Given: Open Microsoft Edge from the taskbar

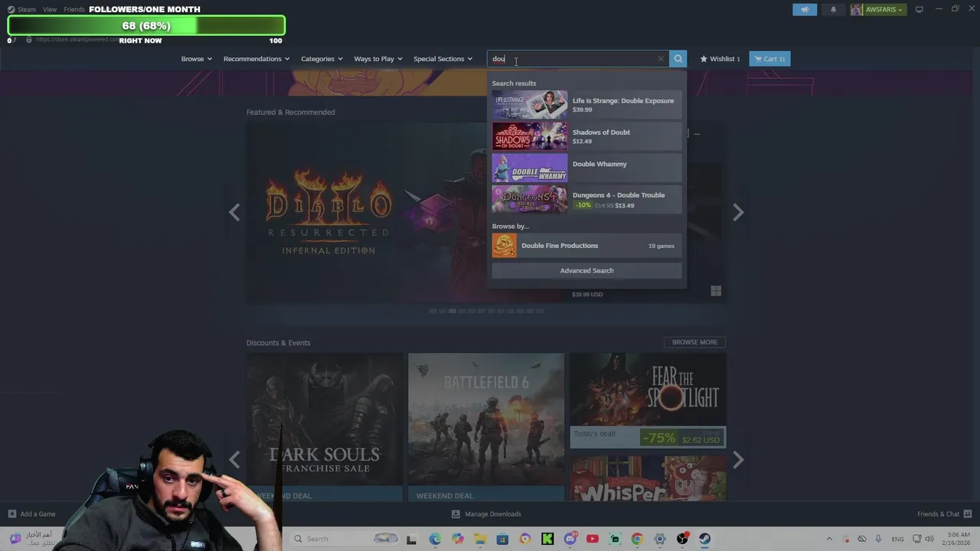Looking at the screenshot, I should pos(435,539).
